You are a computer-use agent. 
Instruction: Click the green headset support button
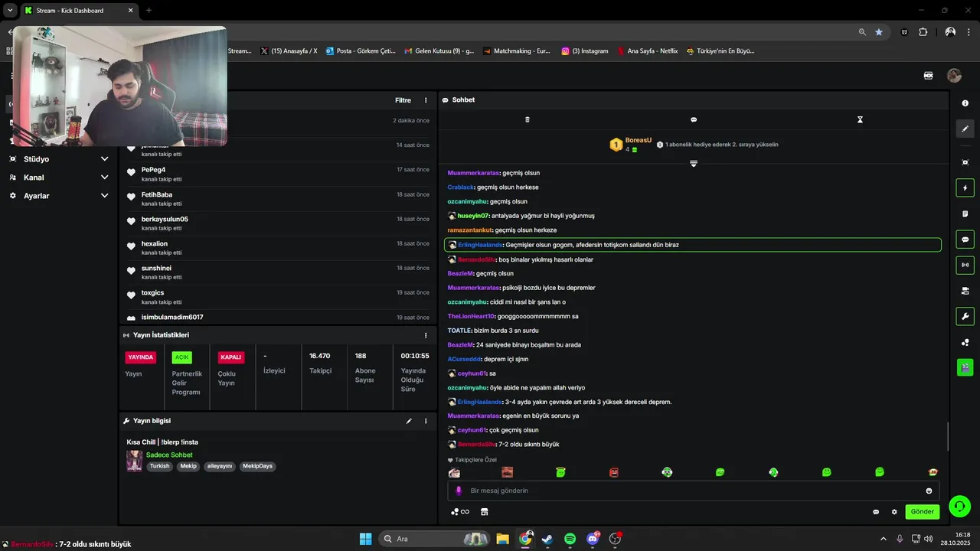[959, 507]
